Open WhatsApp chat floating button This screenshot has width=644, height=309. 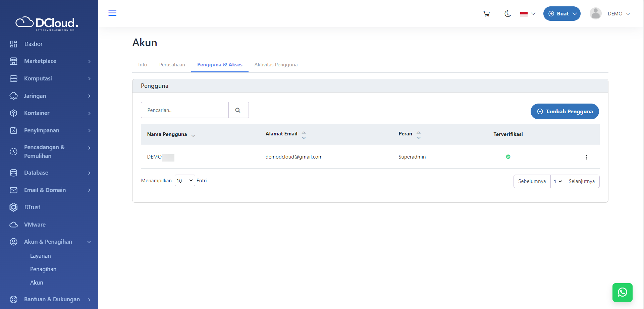(622, 292)
